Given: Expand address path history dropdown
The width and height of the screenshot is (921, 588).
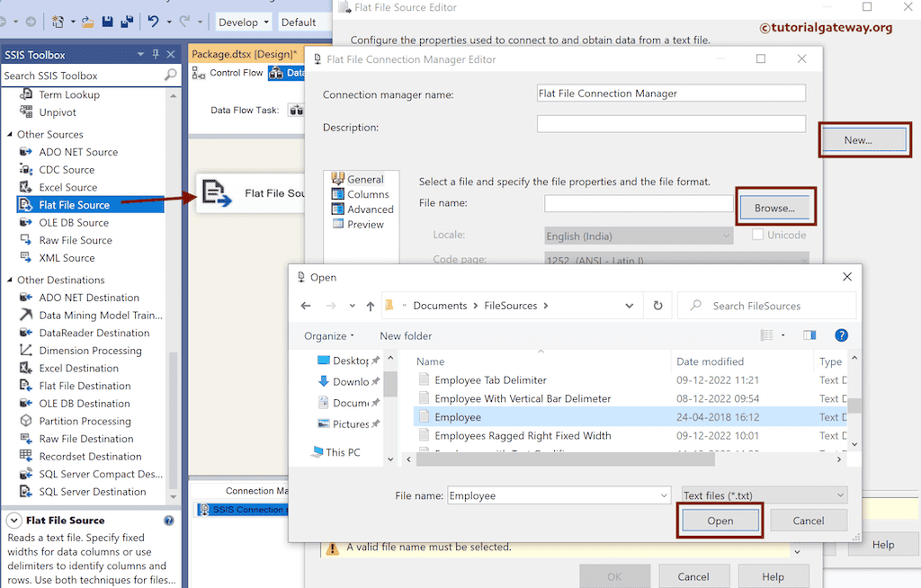Looking at the screenshot, I should (x=629, y=306).
